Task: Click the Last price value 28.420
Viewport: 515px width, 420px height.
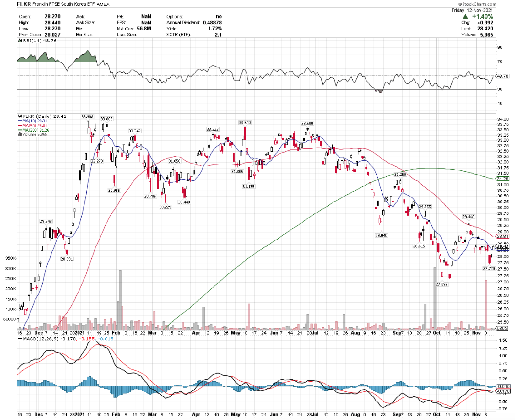Action: coord(485,29)
